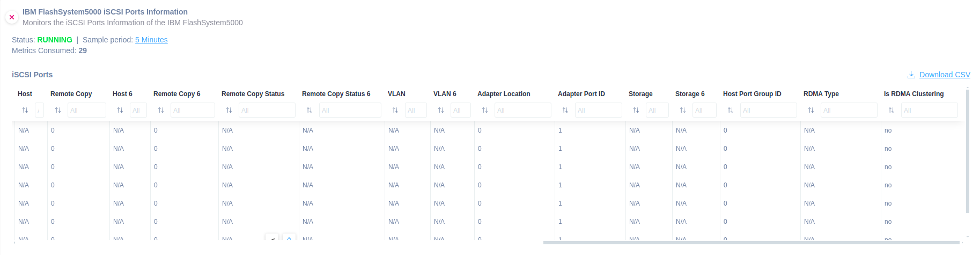Image resolution: width=980 pixels, height=255 pixels.
Task: Click the vertical scrollbar of the table
Action: [968, 151]
